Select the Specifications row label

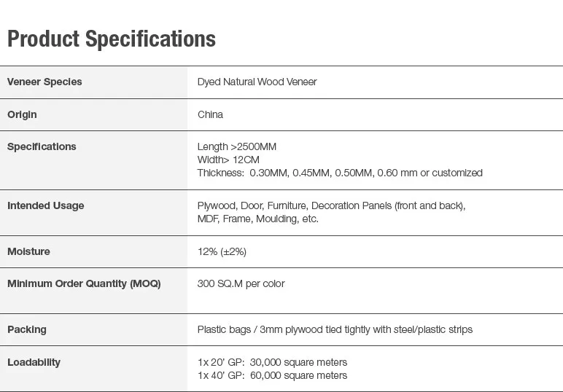[42, 146]
